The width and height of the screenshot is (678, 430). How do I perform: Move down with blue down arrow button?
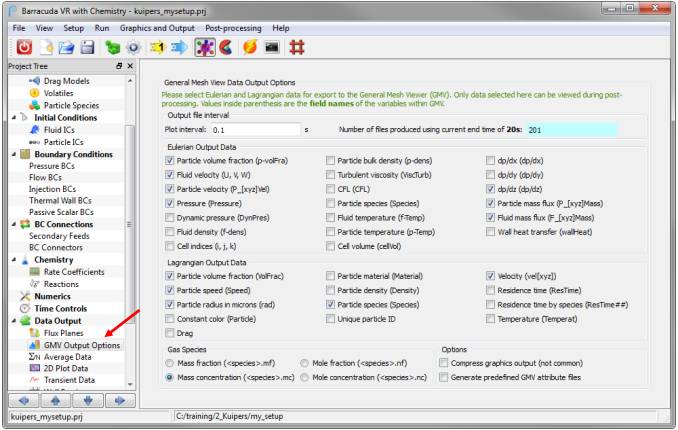[x=88, y=400]
